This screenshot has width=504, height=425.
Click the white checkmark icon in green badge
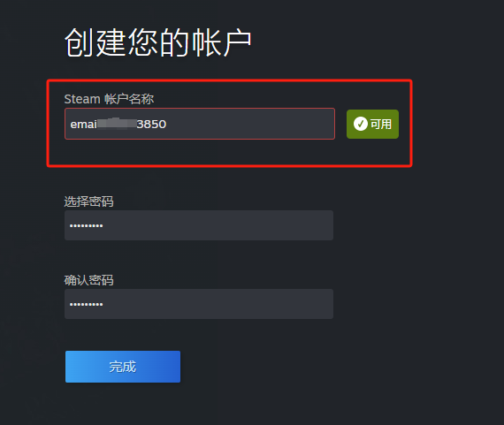pos(361,124)
